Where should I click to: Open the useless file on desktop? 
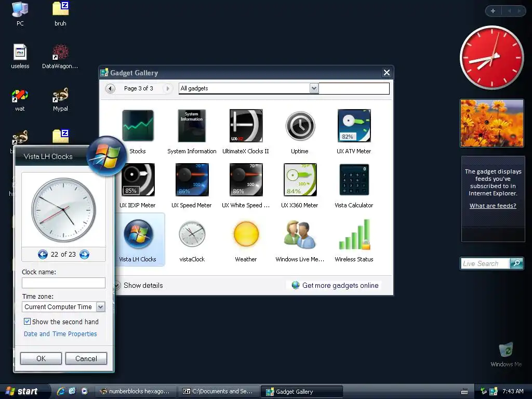(20, 57)
